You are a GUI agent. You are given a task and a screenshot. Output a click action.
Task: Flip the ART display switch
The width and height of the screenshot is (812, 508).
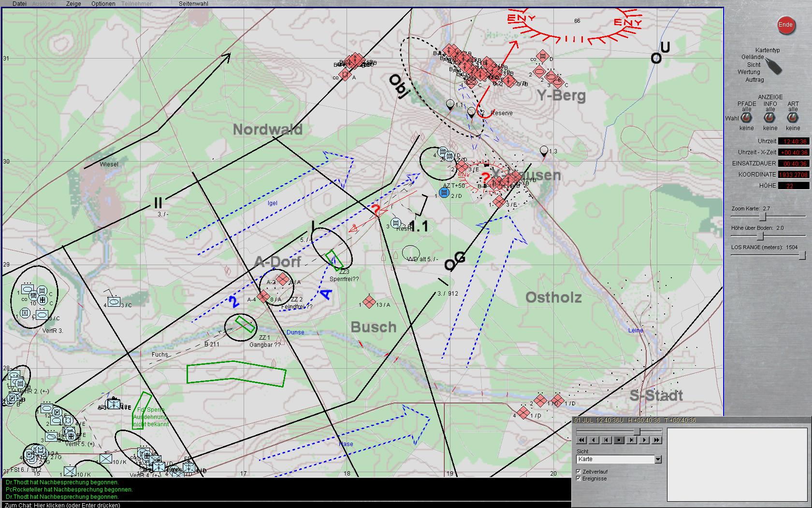793,118
